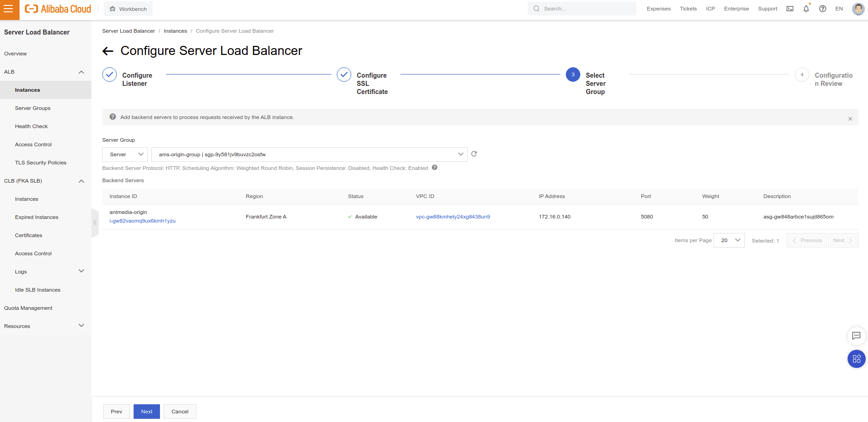868x422 pixels.
Task: Click the Server Load Balancer breadcrumb
Action: 129,31
